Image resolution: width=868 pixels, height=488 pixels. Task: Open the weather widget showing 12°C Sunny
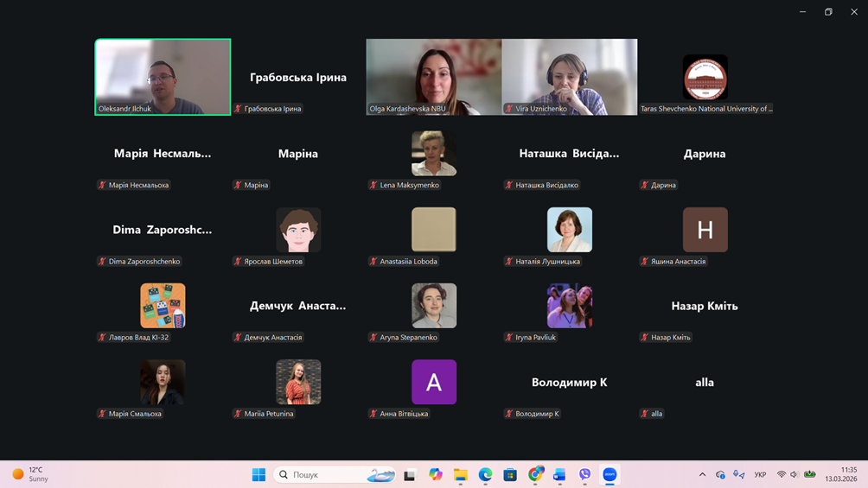[x=30, y=474]
